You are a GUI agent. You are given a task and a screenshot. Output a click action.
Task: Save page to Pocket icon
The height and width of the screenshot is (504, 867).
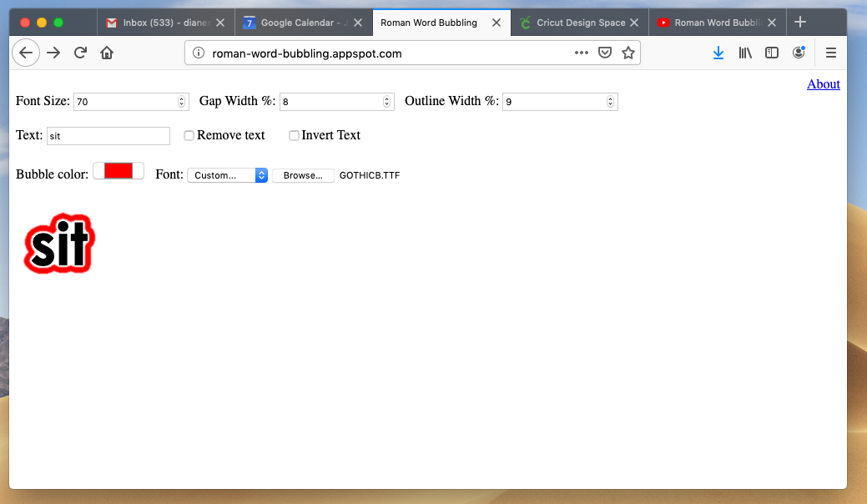click(605, 53)
